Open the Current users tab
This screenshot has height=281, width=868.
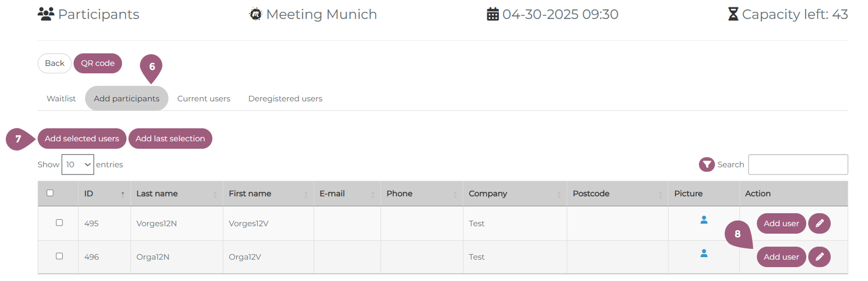(204, 99)
